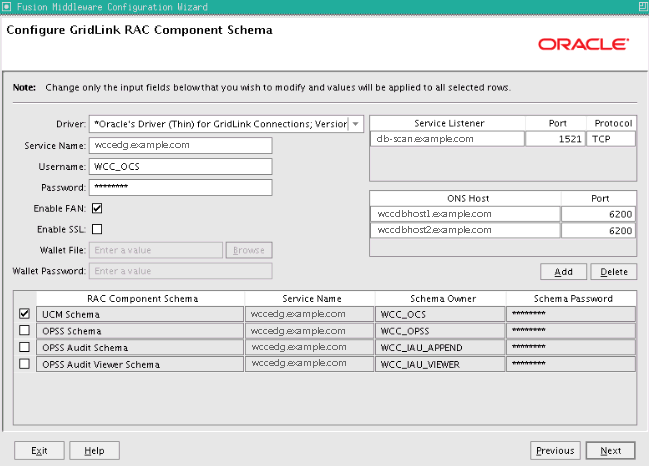
Task: Click the Add button
Action: pos(563,271)
